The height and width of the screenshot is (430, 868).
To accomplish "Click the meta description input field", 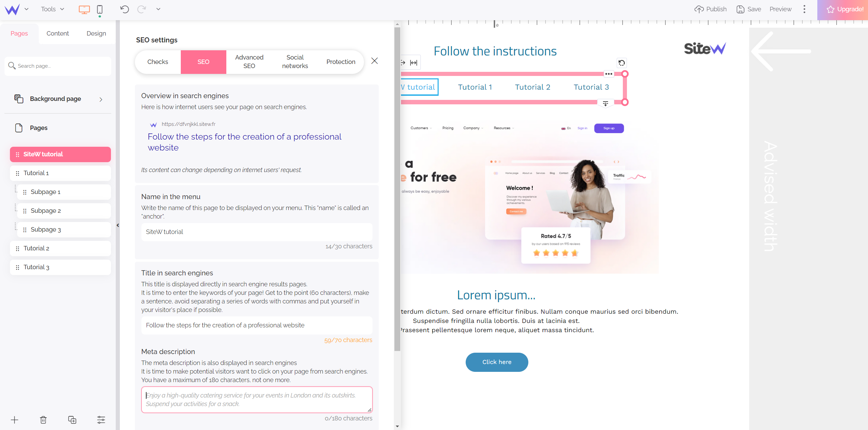I will coord(256,399).
